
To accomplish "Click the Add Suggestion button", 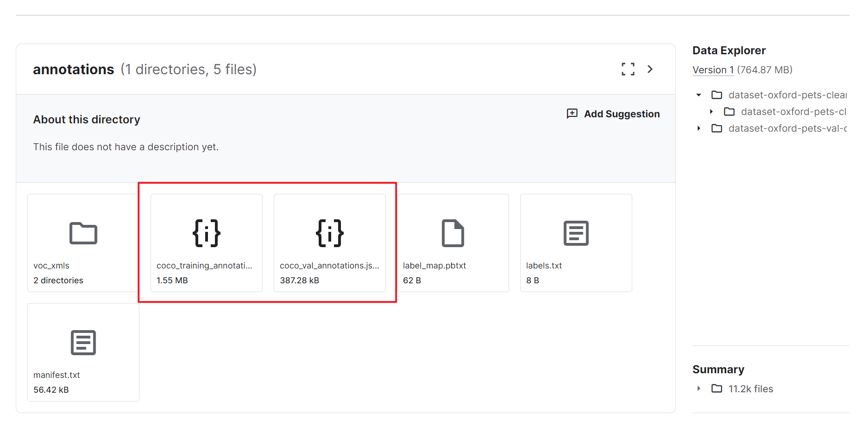I will click(x=613, y=114).
